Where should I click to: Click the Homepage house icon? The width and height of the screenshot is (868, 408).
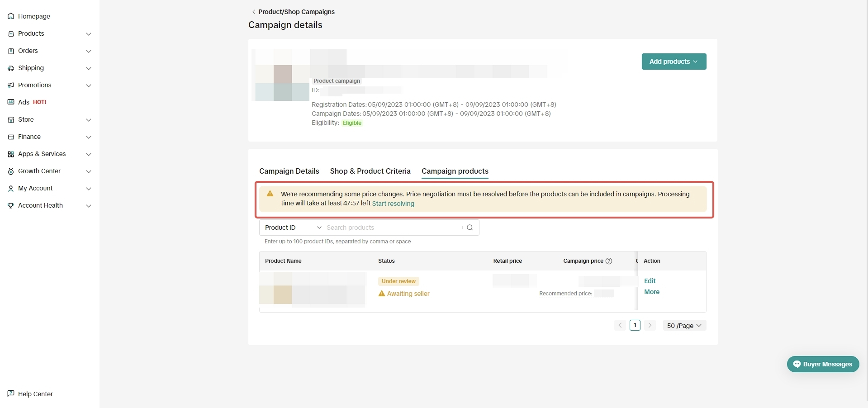(11, 16)
